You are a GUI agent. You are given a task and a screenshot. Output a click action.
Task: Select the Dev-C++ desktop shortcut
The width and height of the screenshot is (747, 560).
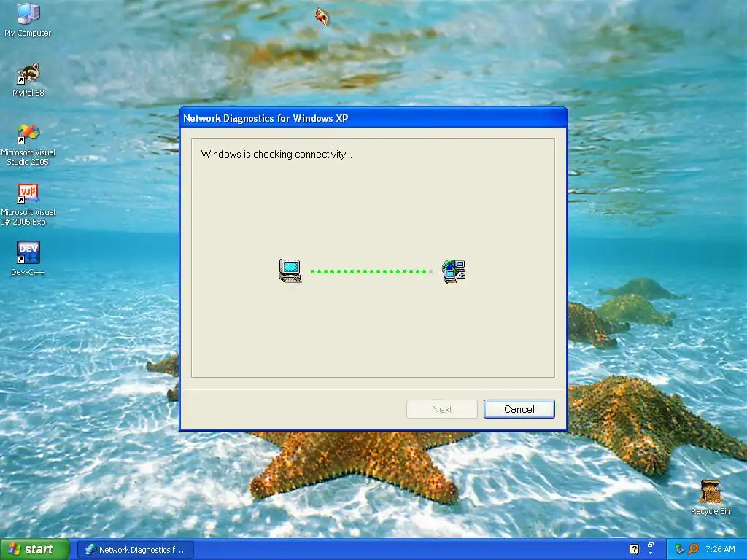point(28,259)
